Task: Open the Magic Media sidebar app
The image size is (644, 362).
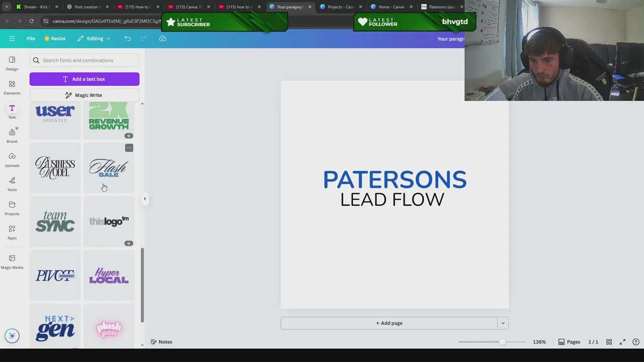Action: pos(12,261)
